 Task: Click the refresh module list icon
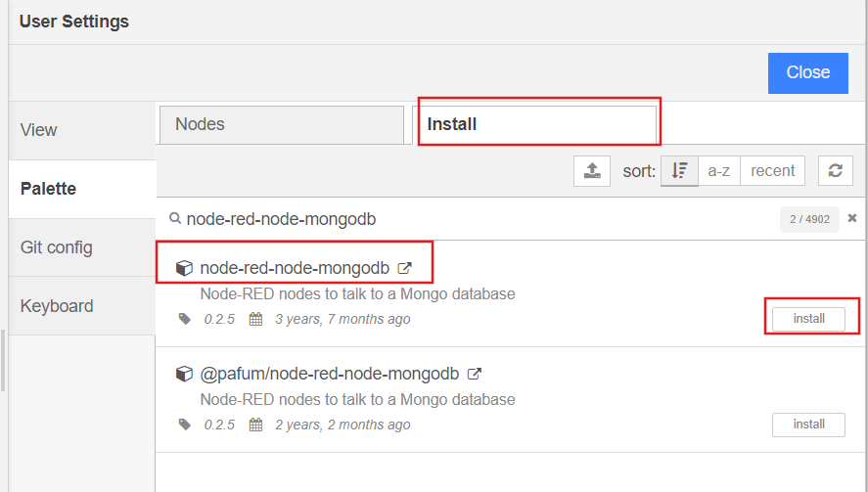click(x=835, y=170)
